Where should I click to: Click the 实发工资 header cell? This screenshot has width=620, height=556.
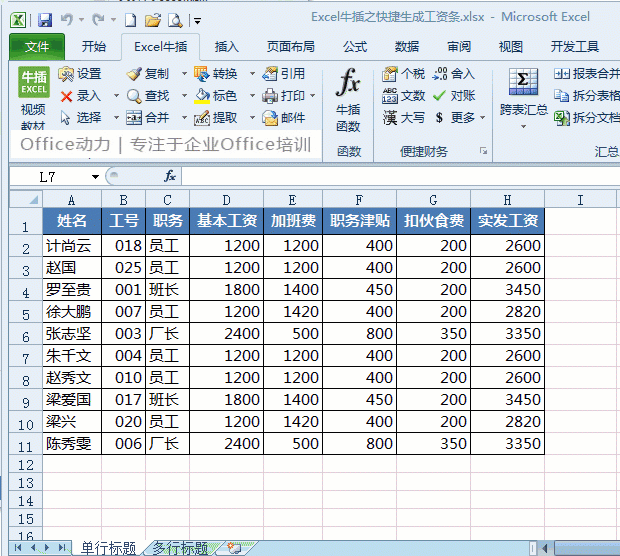(508, 221)
